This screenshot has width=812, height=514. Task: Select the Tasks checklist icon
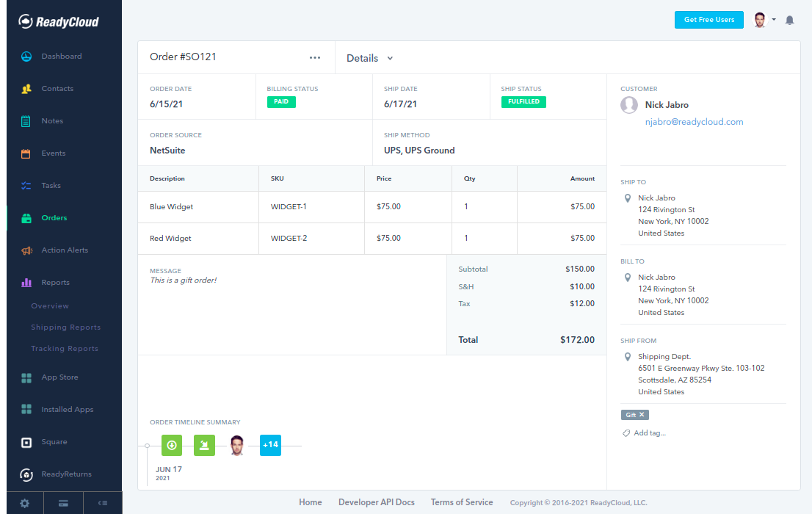[x=26, y=186]
